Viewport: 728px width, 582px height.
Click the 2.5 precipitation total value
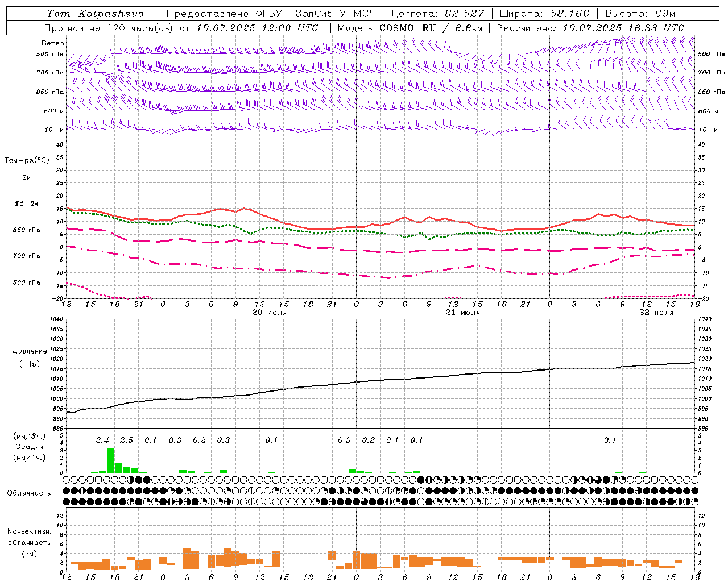[x=126, y=440]
